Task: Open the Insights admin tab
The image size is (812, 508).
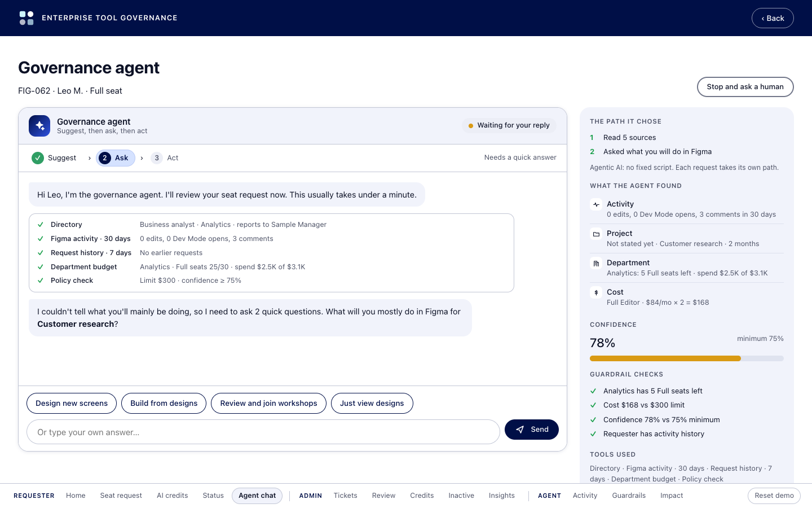Action: (x=502, y=496)
